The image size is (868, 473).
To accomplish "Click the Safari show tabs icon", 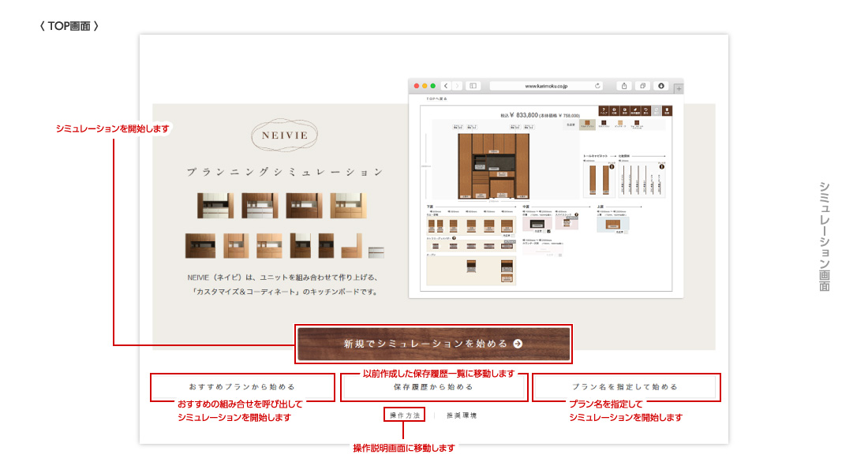I will [643, 85].
